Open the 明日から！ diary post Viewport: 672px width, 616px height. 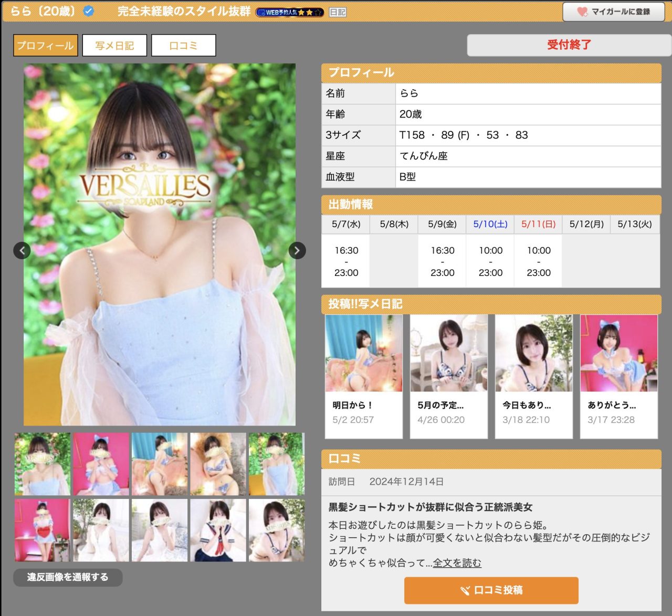364,376
